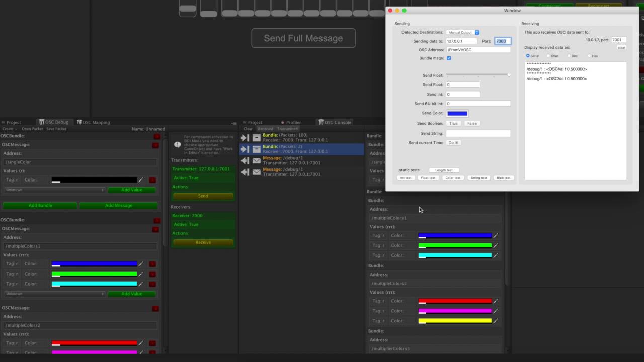Viewport: 644px width, 362px height.
Task: Click eyedropper beside yellow color in console bundle details
Action: pos(496,321)
